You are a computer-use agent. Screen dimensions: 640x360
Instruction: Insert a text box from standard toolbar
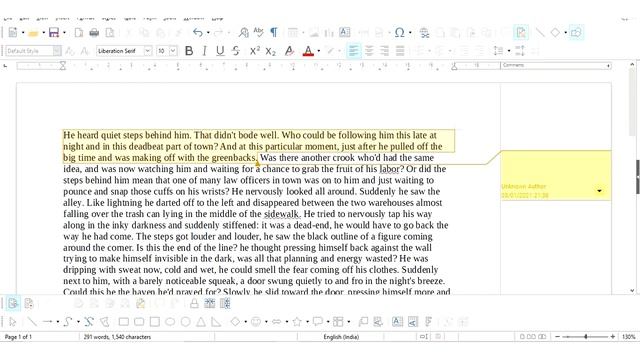click(345, 33)
